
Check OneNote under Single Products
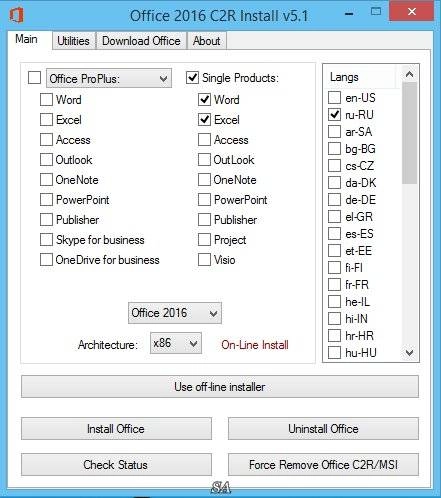[204, 180]
